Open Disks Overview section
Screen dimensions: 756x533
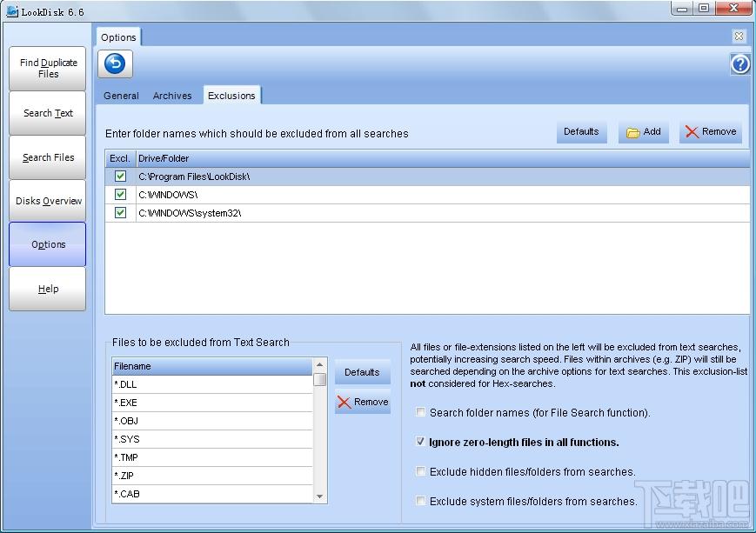48,201
